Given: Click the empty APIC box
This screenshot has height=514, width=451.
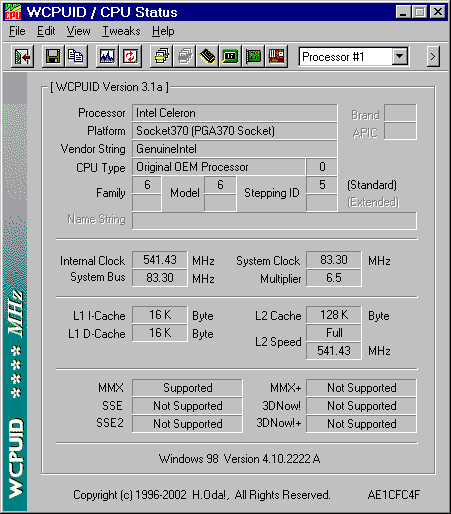Looking at the screenshot, I should coord(400,131).
